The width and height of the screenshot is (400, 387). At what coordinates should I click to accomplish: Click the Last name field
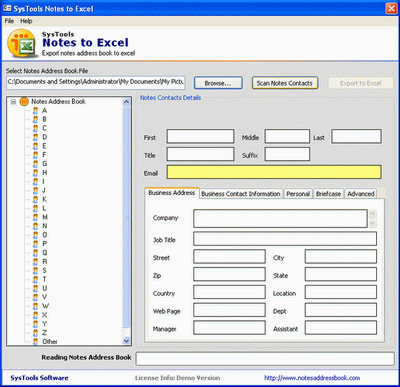pos(356,136)
